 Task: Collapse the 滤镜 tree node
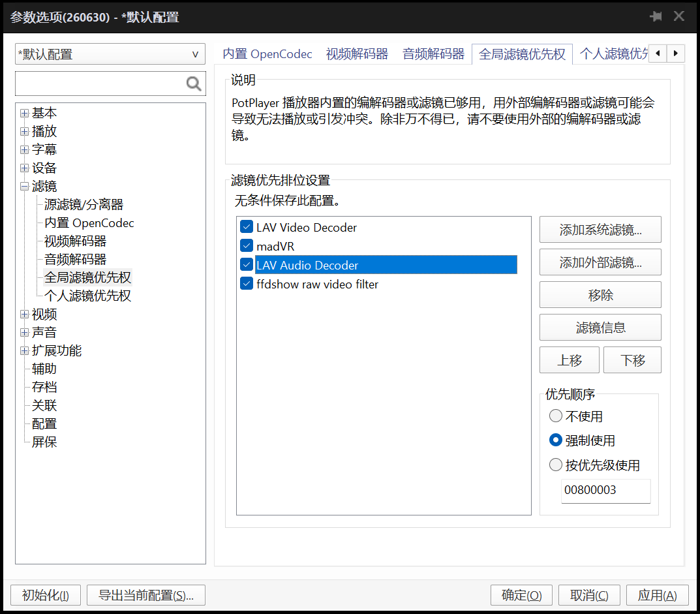[x=25, y=186]
